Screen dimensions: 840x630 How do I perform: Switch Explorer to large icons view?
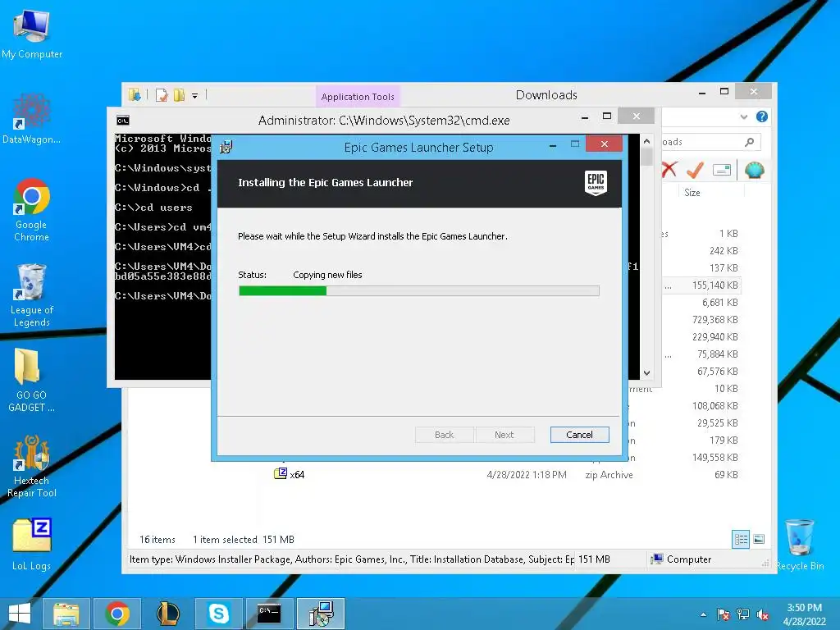pyautogui.click(x=759, y=539)
